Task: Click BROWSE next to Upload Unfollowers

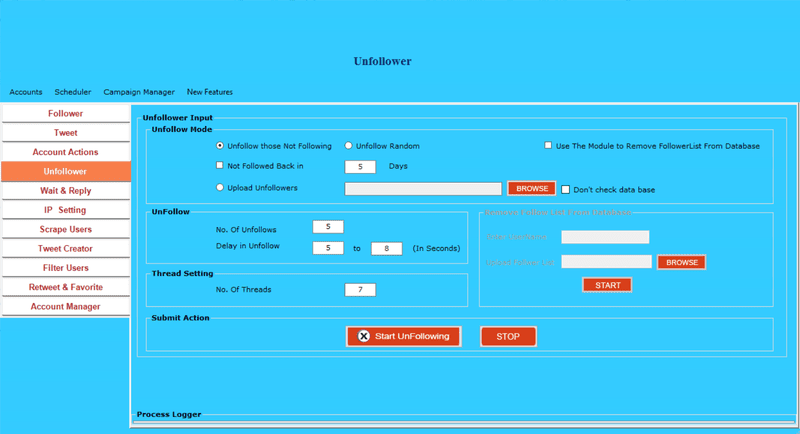Action: coord(532,189)
